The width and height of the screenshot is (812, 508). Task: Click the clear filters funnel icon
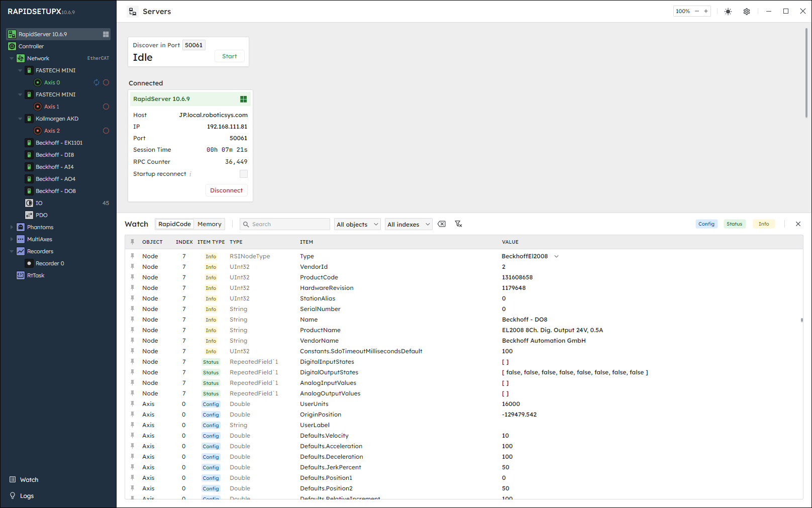pyautogui.click(x=458, y=224)
